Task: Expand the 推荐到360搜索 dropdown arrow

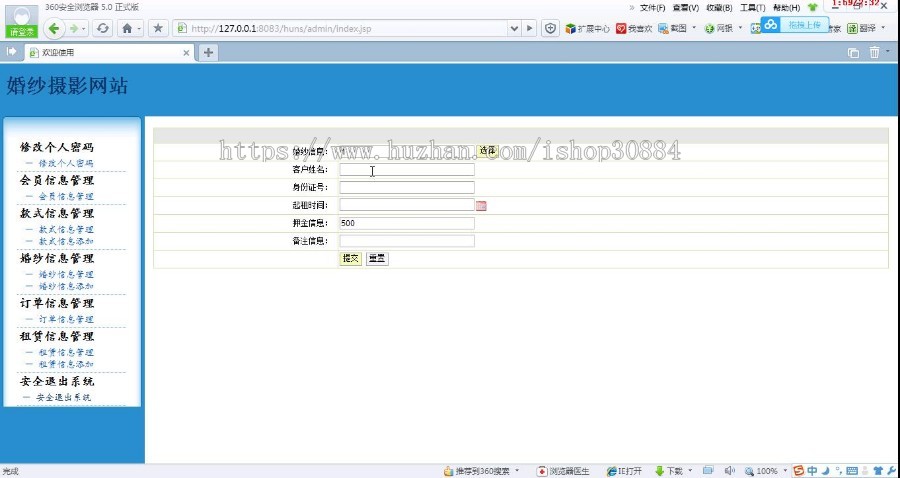Action: 517,471
